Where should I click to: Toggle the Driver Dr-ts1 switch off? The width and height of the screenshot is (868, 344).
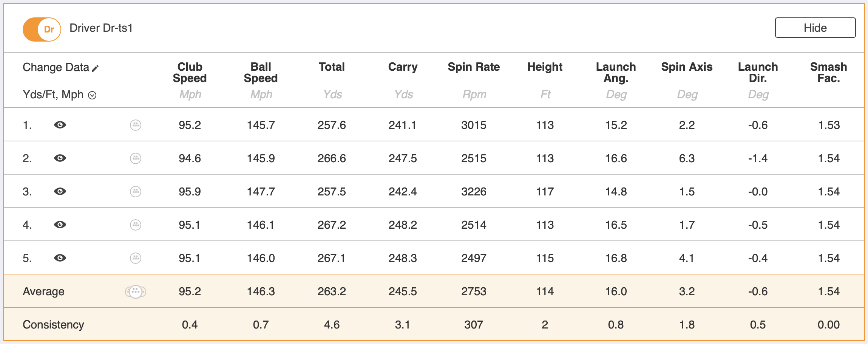pyautogui.click(x=42, y=29)
